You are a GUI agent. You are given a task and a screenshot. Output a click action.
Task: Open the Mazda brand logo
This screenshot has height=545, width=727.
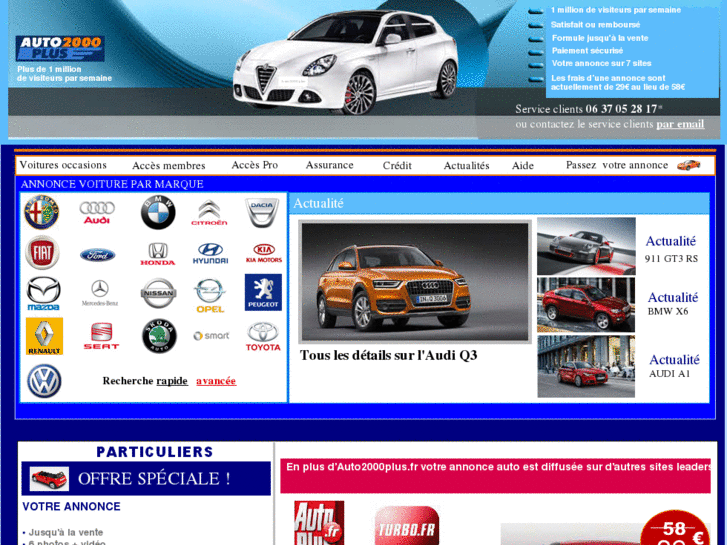point(43,293)
